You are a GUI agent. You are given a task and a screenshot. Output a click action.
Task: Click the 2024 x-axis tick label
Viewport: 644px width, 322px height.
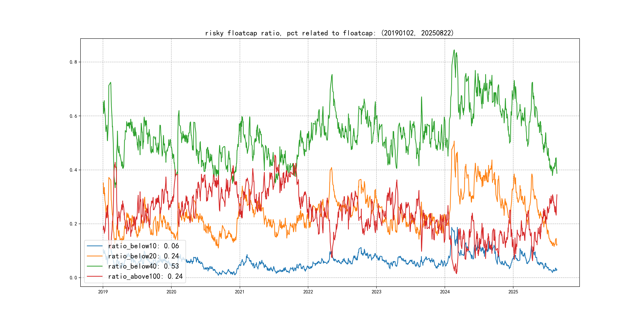[x=445, y=292]
